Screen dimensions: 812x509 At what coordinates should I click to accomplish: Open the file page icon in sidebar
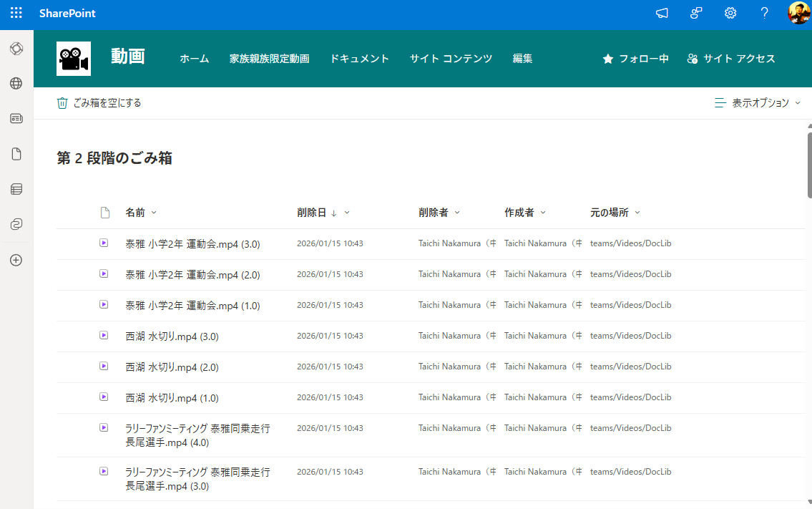[16, 154]
